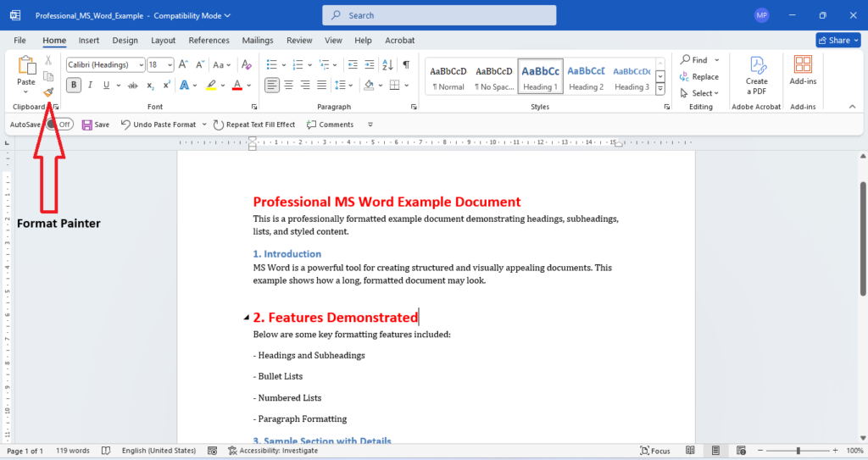Viewport: 868px width, 460px height.
Task: Expand the Styles gallery More arrow
Action: (660, 89)
